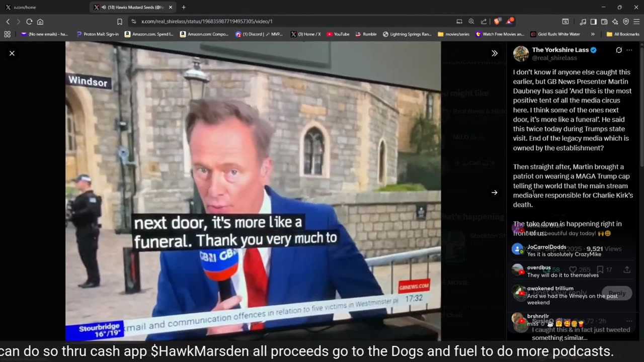Open Brave playlist music note icon
This screenshot has width=644, height=362.
coord(583,22)
